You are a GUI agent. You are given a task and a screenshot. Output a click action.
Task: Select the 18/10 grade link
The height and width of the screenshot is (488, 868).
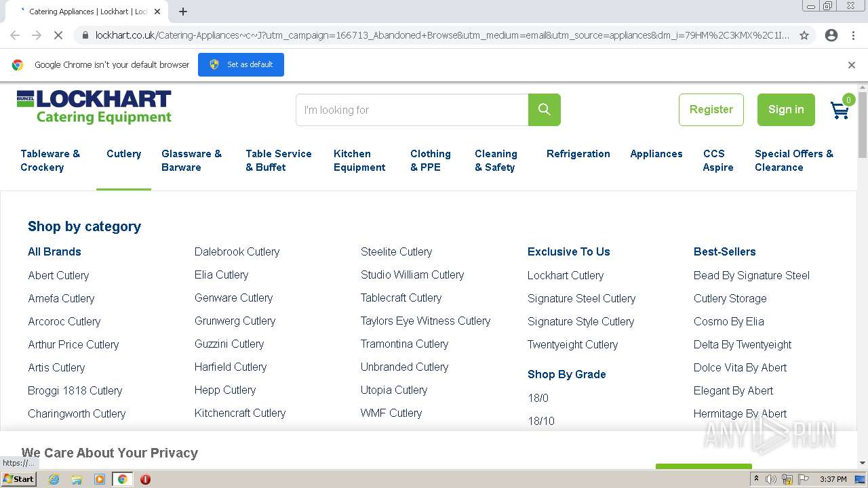click(541, 421)
